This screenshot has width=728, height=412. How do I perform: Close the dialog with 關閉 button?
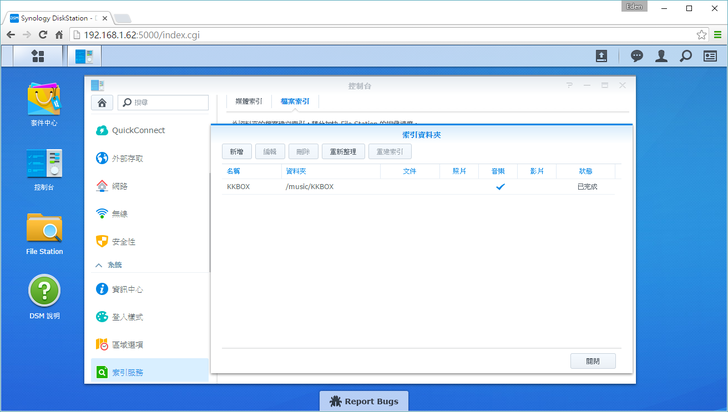592,361
